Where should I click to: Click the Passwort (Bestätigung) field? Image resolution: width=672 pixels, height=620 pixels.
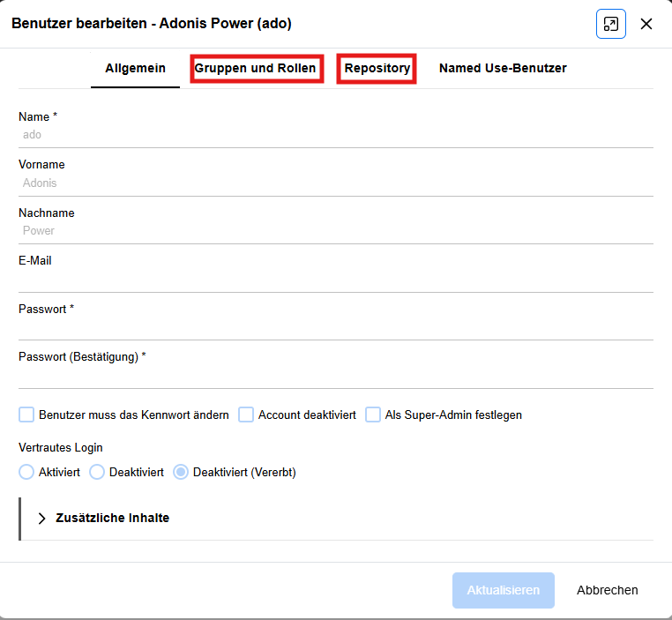tap(335, 376)
